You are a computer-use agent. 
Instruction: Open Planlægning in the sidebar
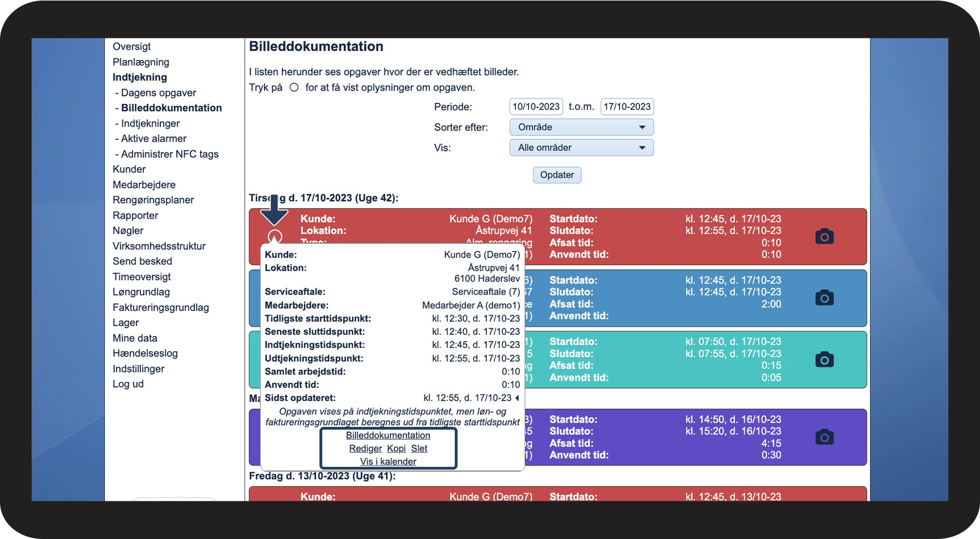(x=141, y=62)
